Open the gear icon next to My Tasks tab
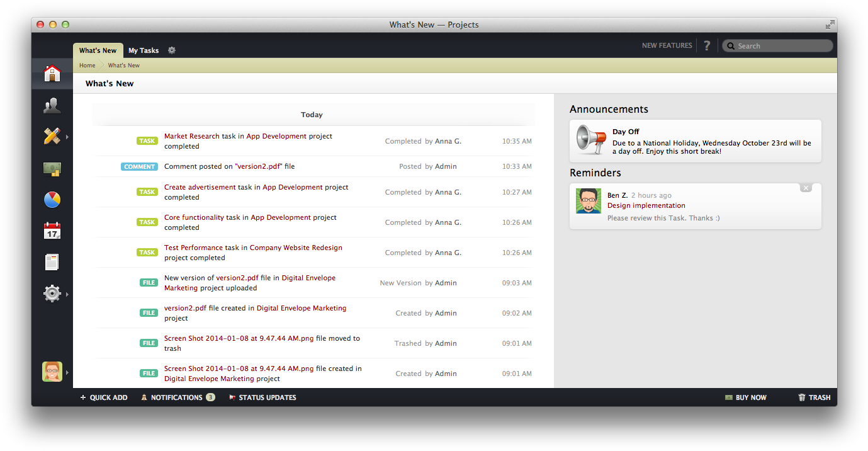The image size is (868, 451). (171, 50)
